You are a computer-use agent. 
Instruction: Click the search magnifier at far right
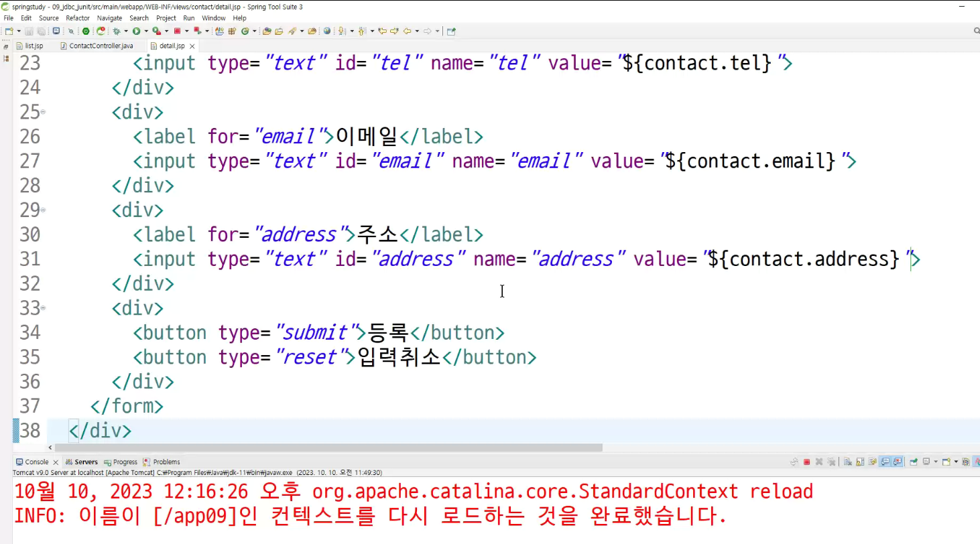pyautogui.click(x=976, y=31)
